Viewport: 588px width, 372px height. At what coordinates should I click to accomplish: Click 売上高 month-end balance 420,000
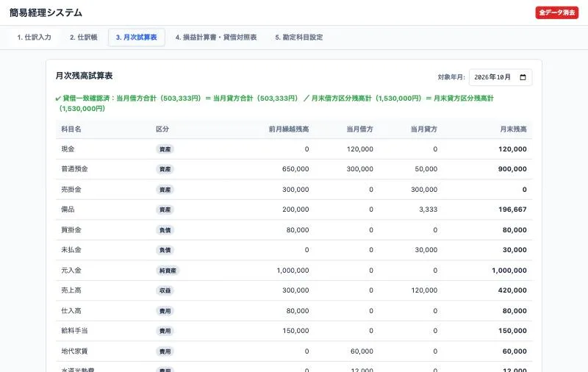(512, 290)
